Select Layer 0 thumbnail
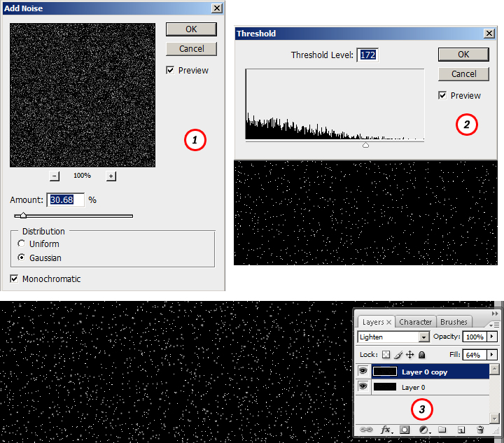 pos(385,387)
